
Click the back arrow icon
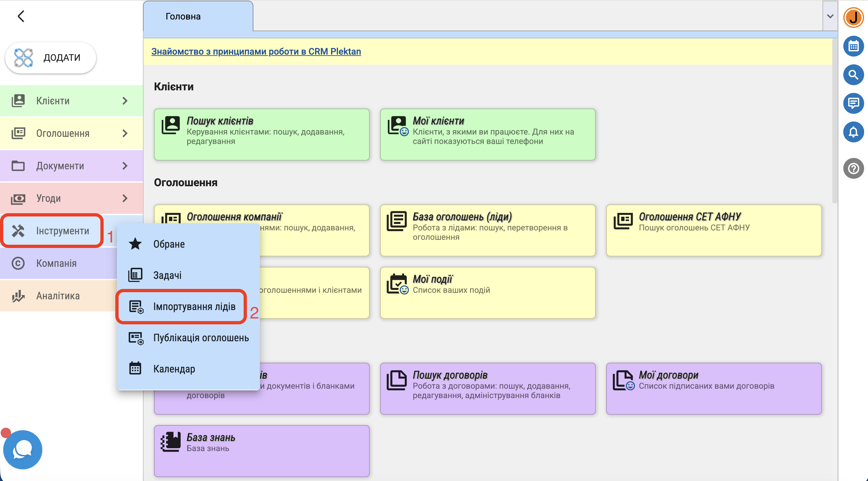pos(21,16)
